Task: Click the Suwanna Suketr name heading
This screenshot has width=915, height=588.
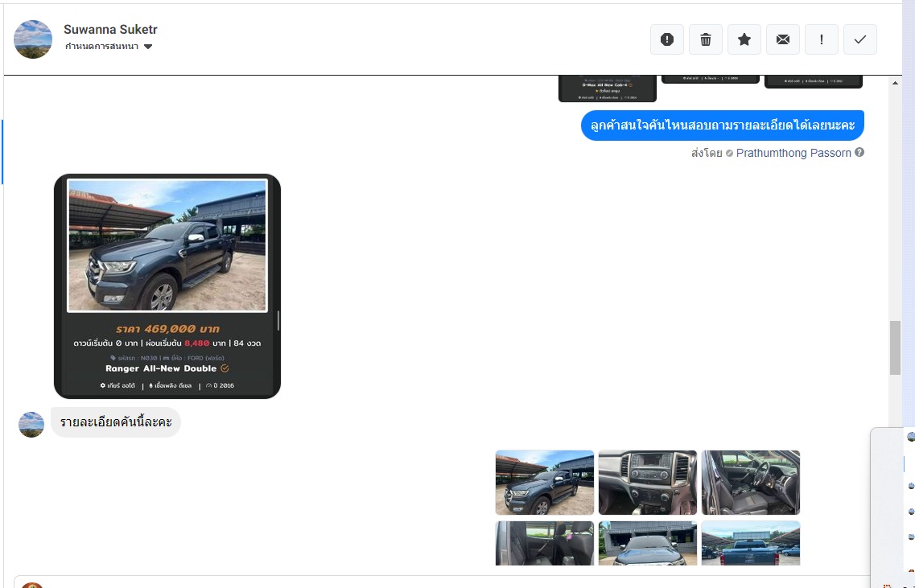Action: tap(110, 29)
